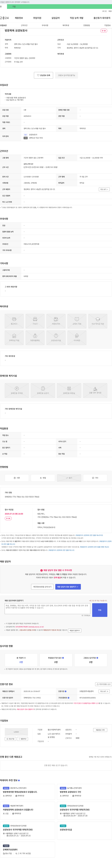Click info icon next to 구인인증번호

(68, 698)
